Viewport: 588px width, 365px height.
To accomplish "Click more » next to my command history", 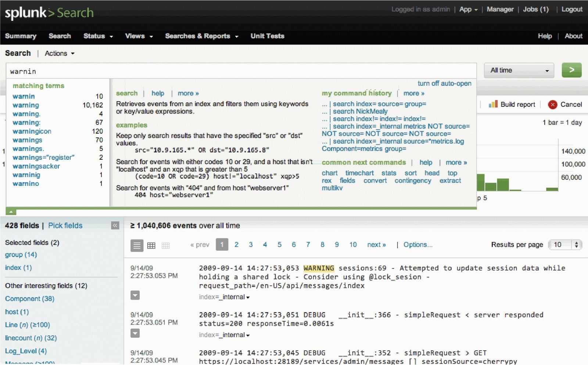I will [x=414, y=93].
